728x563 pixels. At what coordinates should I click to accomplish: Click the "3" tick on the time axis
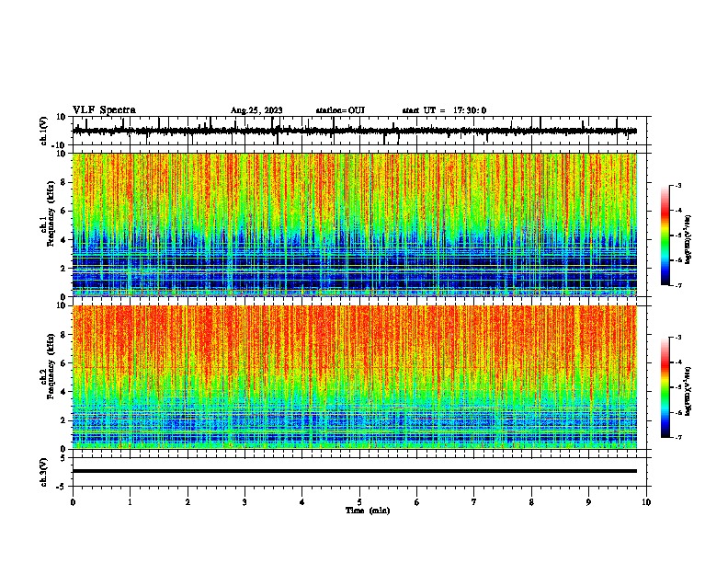tap(245, 502)
